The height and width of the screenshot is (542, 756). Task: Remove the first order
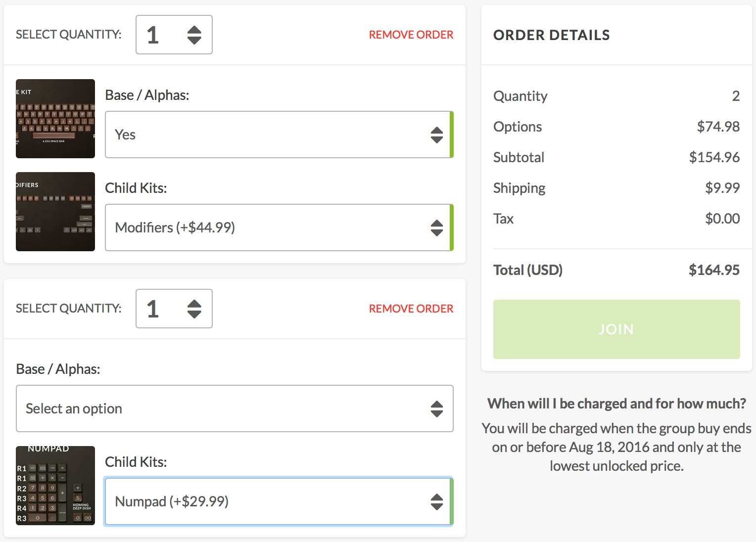(x=411, y=35)
